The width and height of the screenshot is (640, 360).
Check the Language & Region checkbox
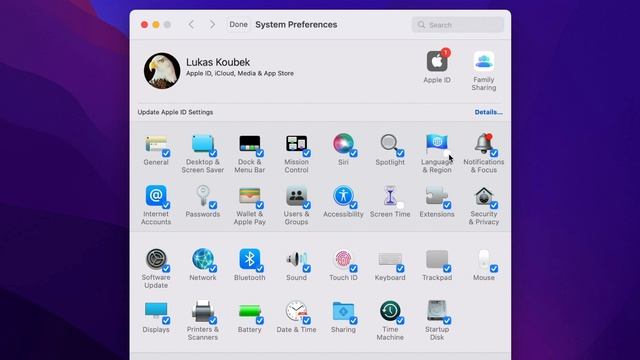447,153
